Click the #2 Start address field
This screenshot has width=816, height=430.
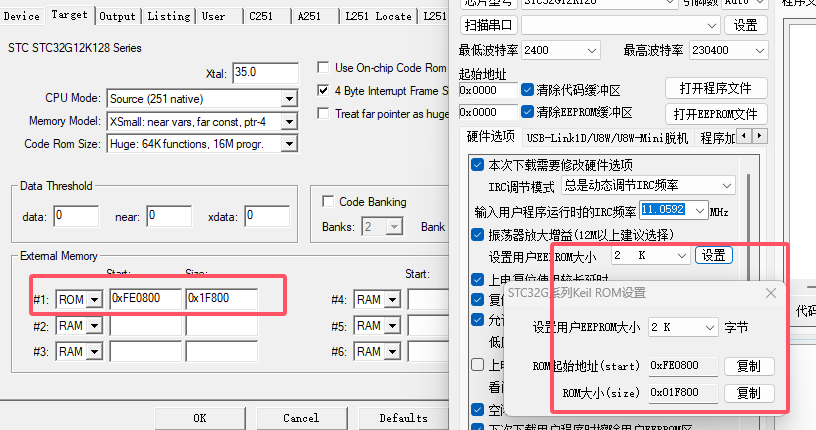[146, 325]
